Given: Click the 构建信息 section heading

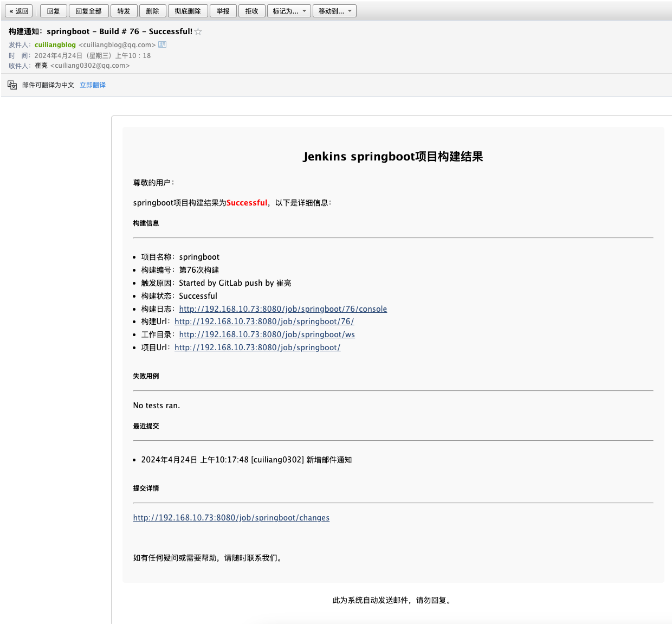Looking at the screenshot, I should tap(146, 223).
